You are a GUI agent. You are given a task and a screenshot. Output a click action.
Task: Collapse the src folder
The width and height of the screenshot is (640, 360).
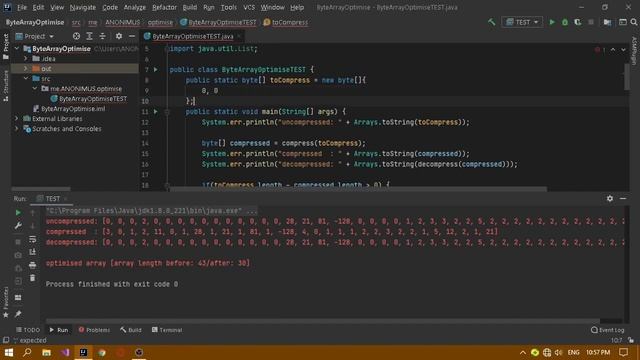[x=26, y=78]
